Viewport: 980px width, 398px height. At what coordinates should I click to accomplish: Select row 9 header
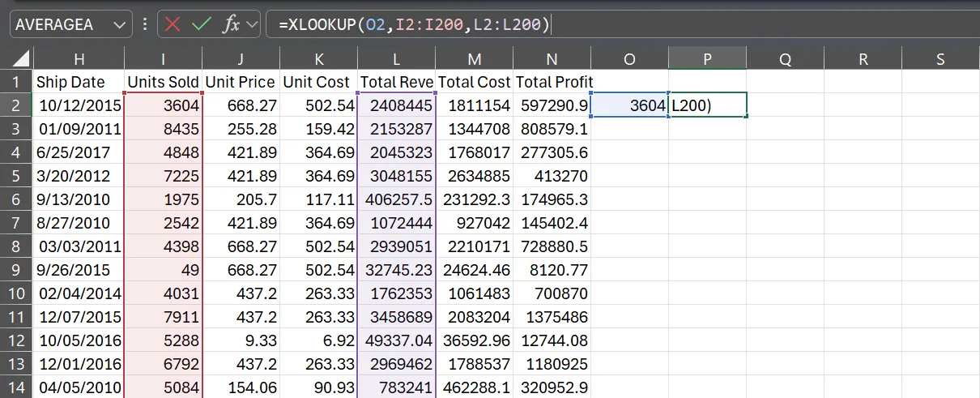[16, 270]
